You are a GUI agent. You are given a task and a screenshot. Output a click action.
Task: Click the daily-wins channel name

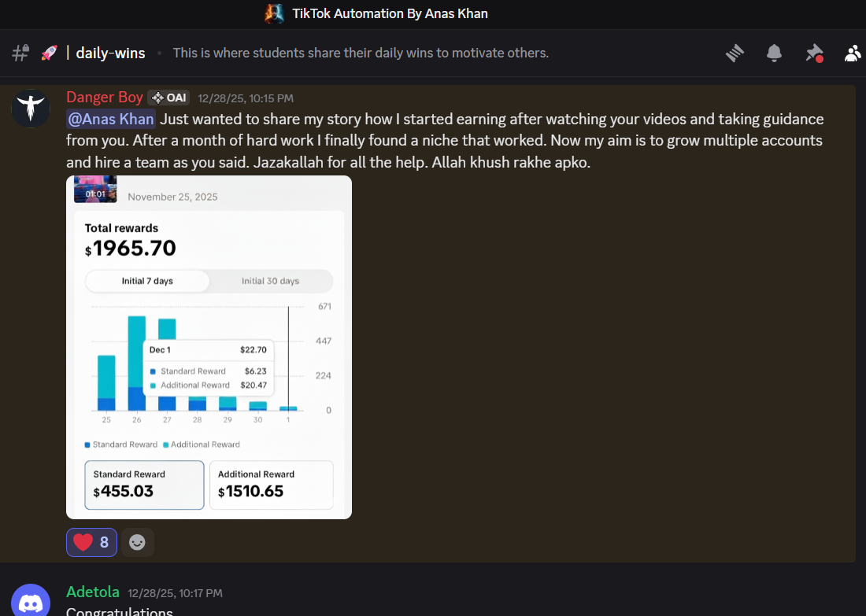click(x=110, y=53)
